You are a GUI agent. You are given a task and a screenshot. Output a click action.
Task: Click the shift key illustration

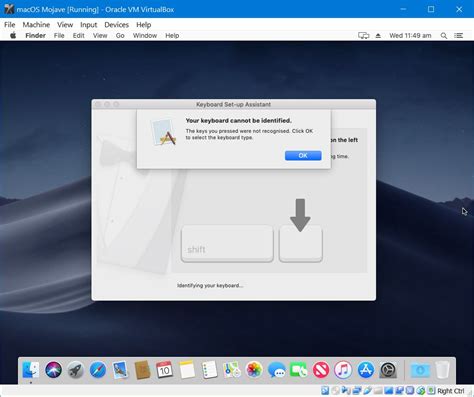coord(227,243)
